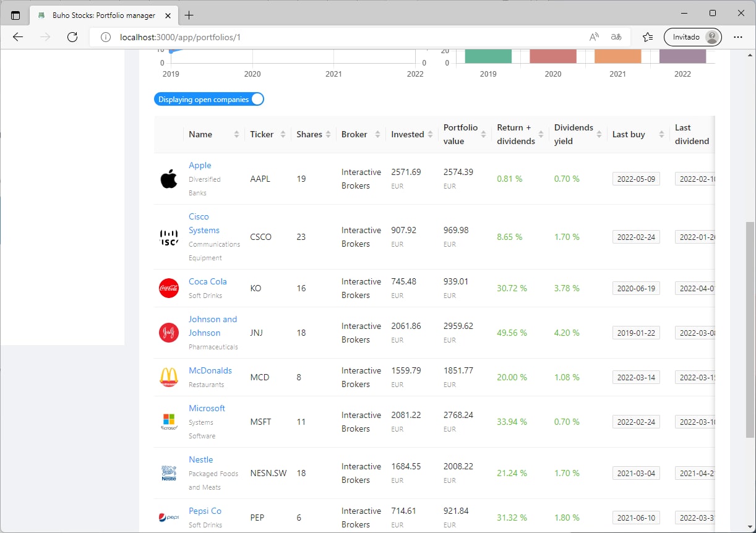The width and height of the screenshot is (756, 533).
Task: Sort by Return + dividends column
Action: 520,134
